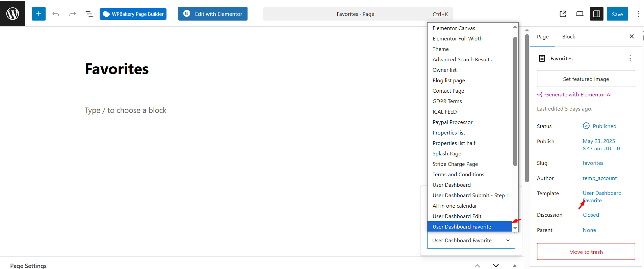
Task: Click the Edit with Elementor button
Action: point(212,14)
